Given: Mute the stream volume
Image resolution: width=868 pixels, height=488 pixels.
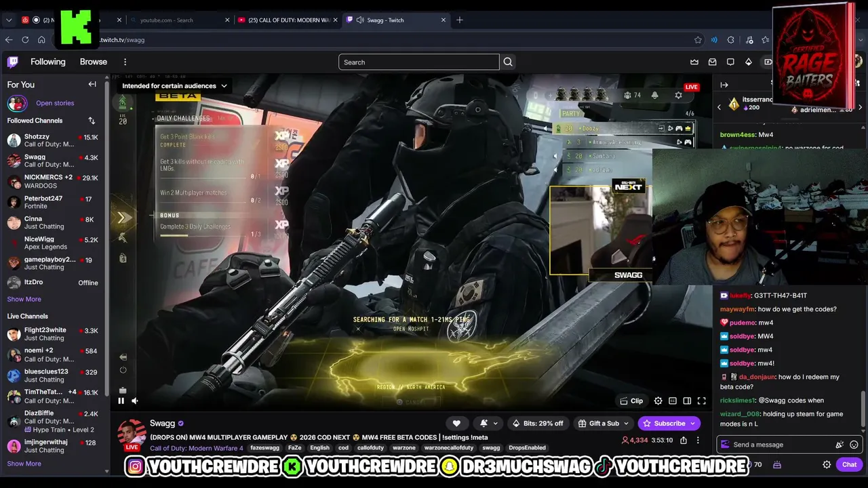Looking at the screenshot, I should click(135, 401).
